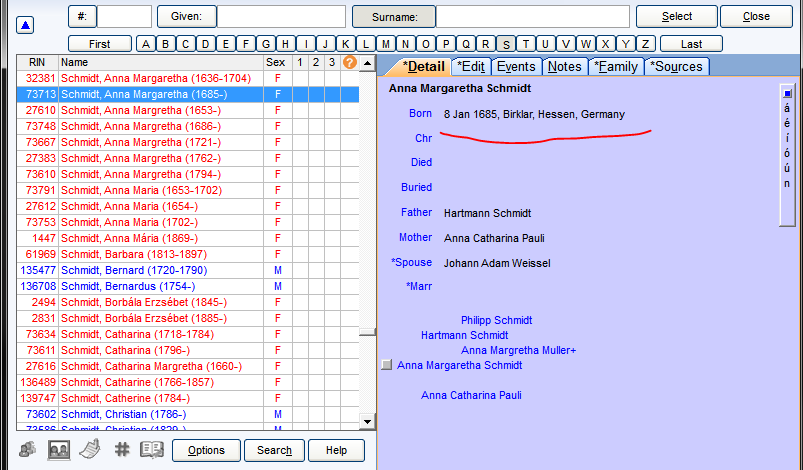The height and width of the screenshot is (470, 803).
Task: Click the Sex column header
Action: coord(276,62)
